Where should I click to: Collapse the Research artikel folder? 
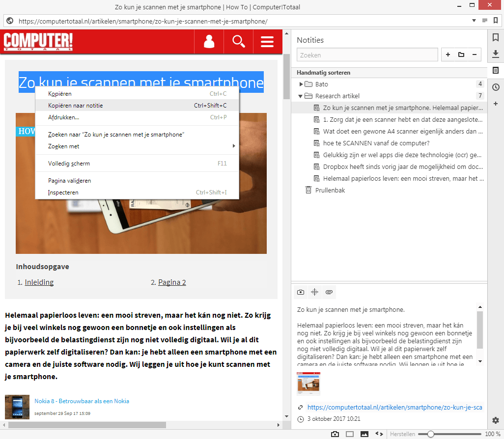pos(300,96)
